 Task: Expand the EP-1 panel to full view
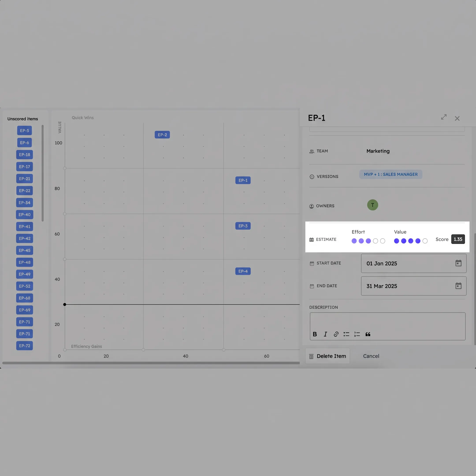click(444, 117)
